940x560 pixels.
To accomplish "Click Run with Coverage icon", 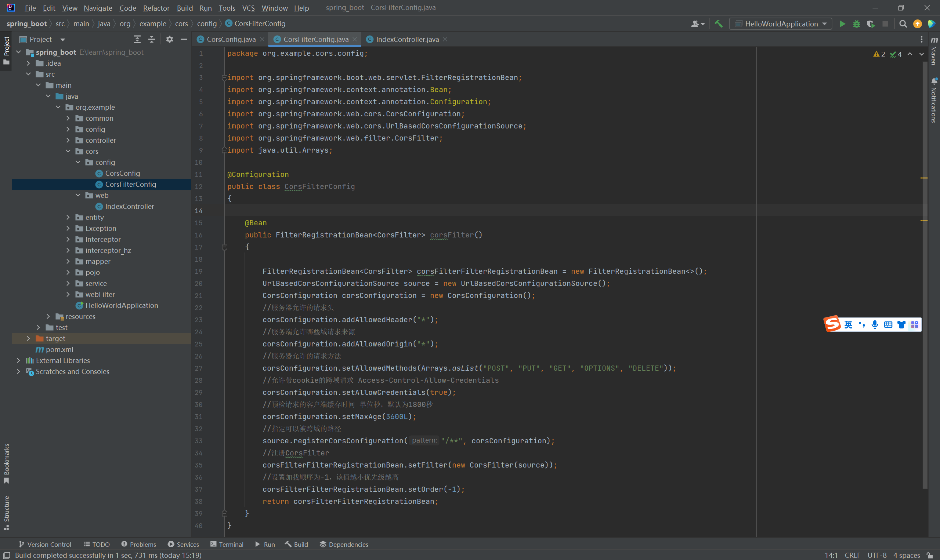I will (871, 24).
